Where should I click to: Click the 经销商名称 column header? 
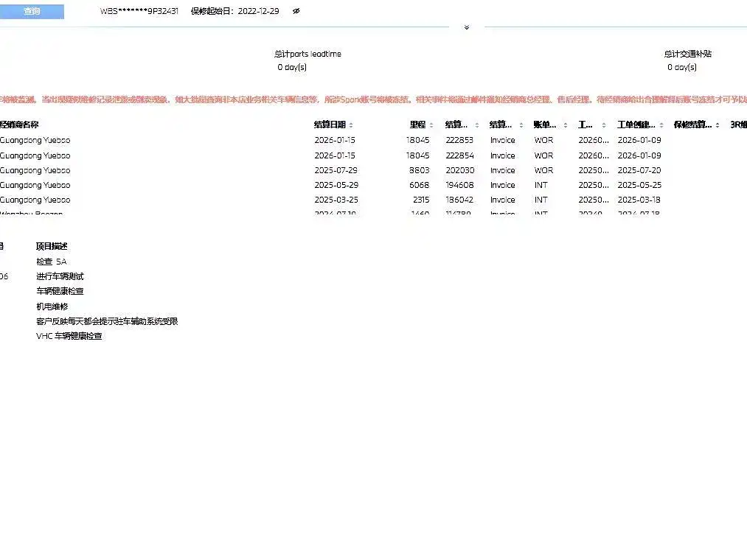point(19,125)
